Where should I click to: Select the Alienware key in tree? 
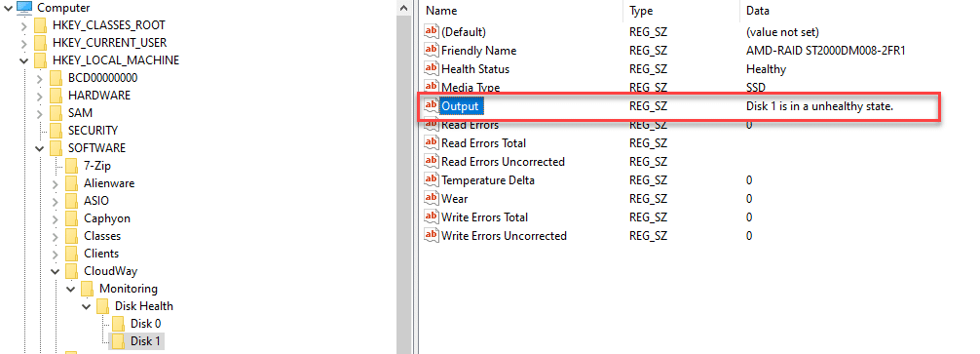(x=109, y=183)
